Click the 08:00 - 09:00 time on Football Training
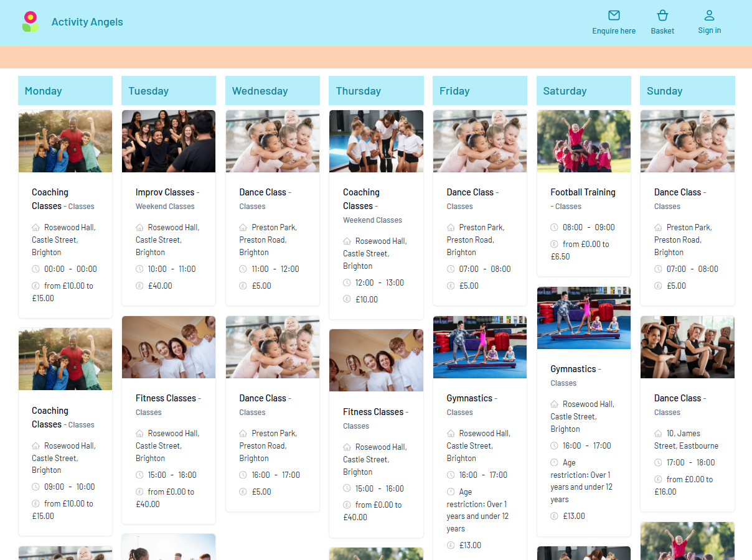Image resolution: width=752 pixels, height=560 pixels. (589, 227)
